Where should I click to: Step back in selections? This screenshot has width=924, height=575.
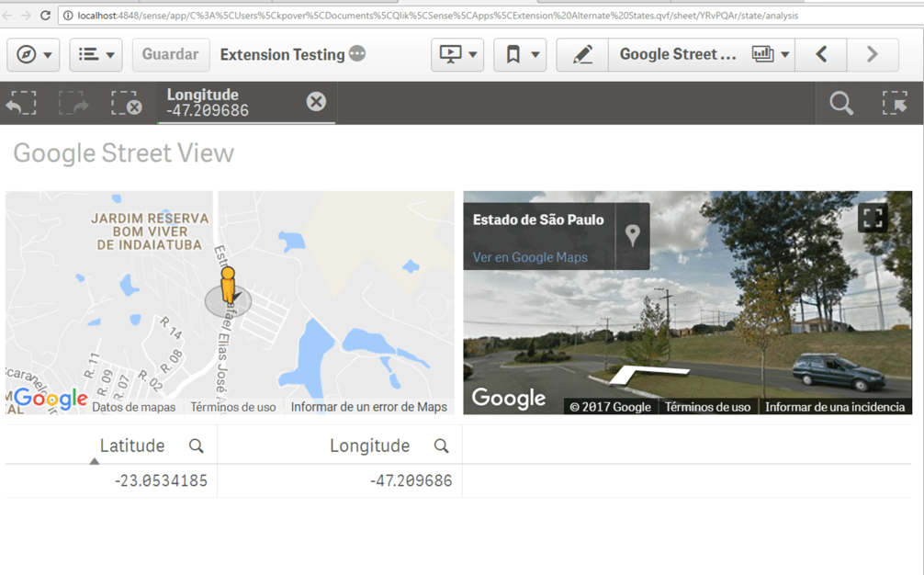21,103
